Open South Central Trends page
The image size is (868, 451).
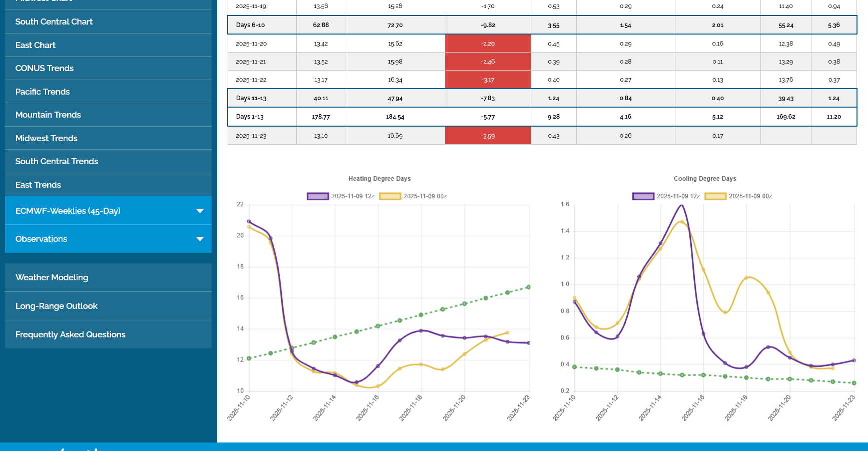pyautogui.click(x=57, y=161)
